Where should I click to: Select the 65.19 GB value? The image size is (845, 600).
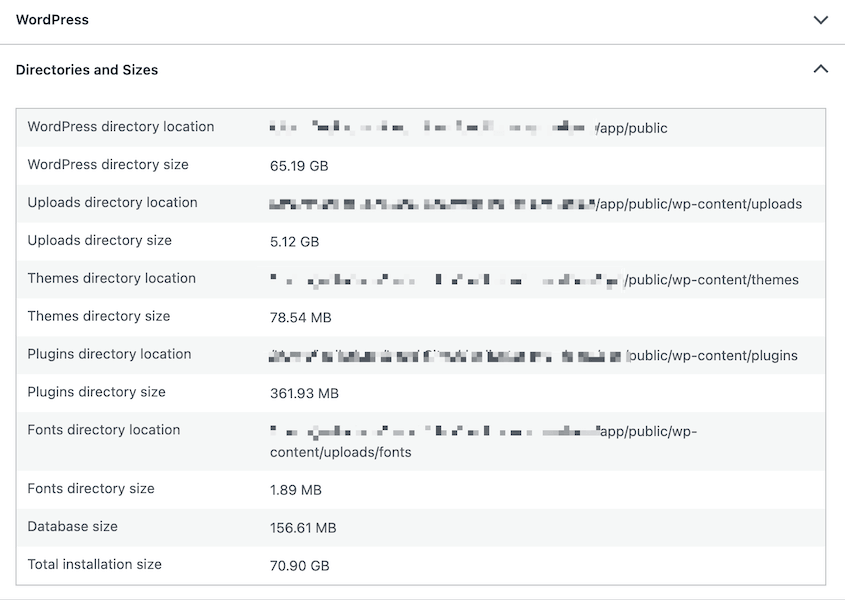[x=299, y=166]
